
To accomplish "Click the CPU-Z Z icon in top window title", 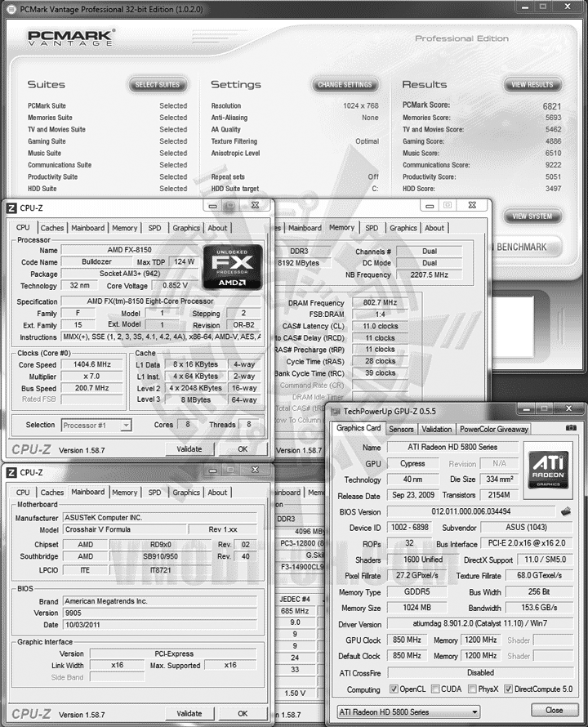I will click(x=11, y=208).
